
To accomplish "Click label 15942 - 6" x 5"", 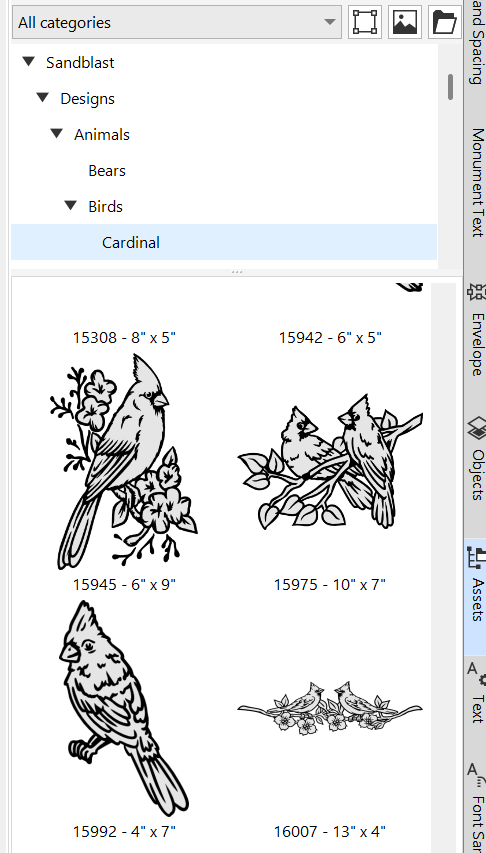I will pos(330,338).
